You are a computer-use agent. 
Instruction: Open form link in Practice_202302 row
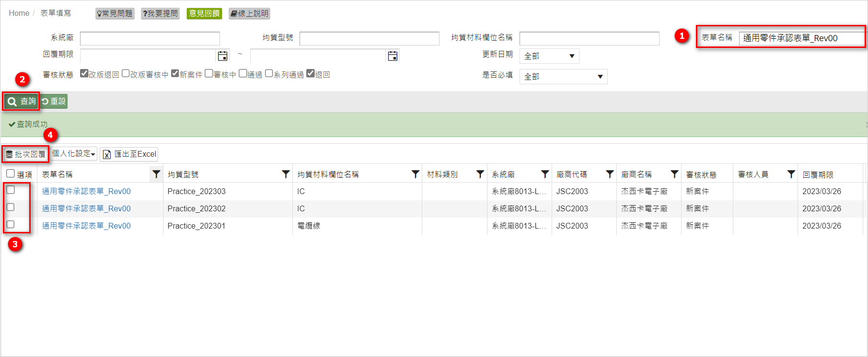[x=86, y=208]
